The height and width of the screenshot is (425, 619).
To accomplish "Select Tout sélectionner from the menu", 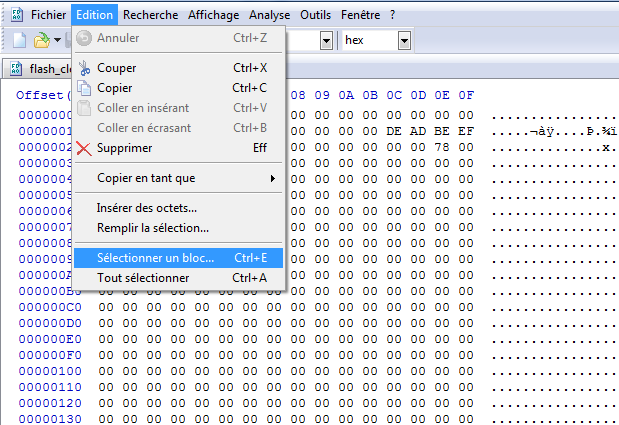I will pos(143,278).
